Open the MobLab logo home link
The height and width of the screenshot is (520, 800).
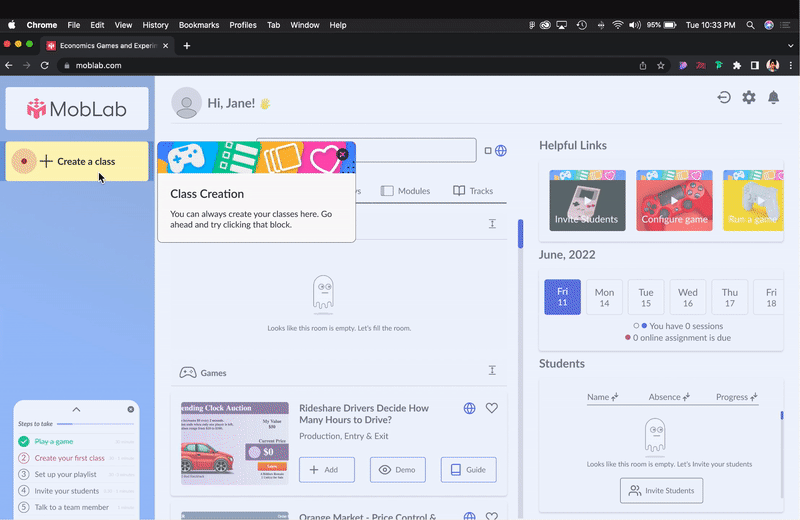click(77, 108)
